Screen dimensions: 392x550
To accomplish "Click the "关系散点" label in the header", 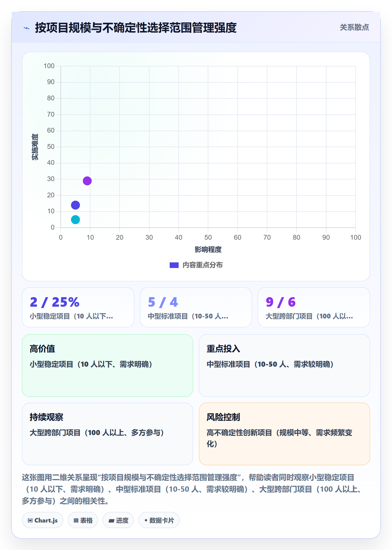I will pyautogui.click(x=354, y=27).
